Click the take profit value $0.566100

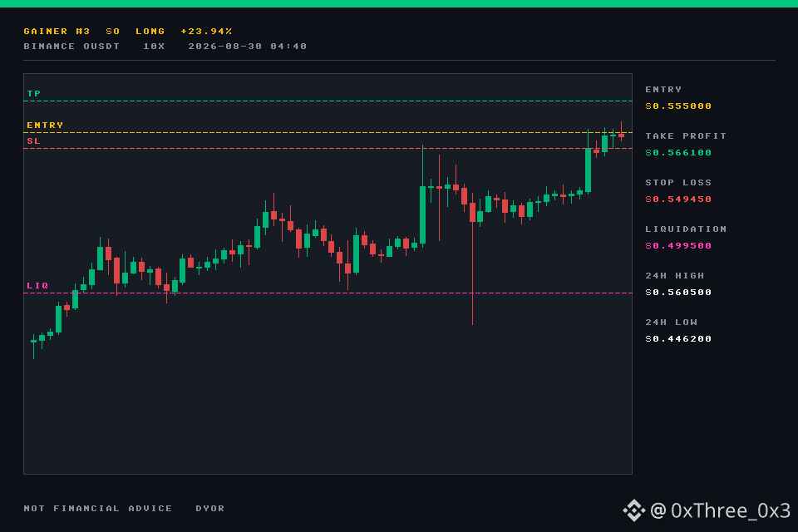point(678,152)
